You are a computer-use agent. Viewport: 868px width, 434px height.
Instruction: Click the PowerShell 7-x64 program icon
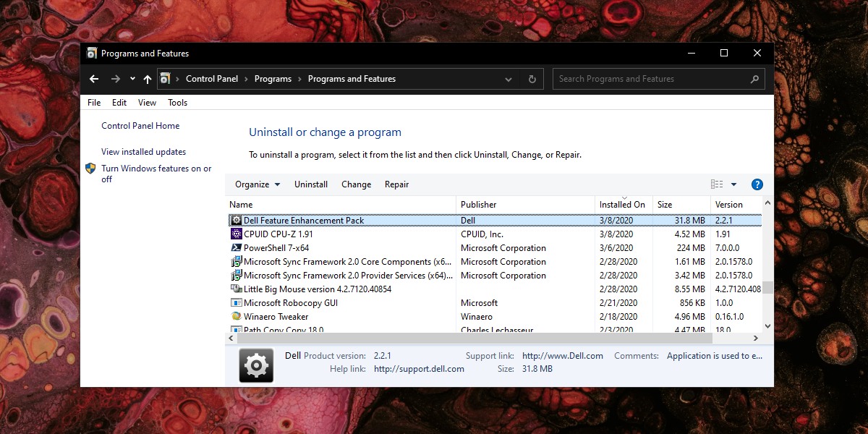point(236,247)
